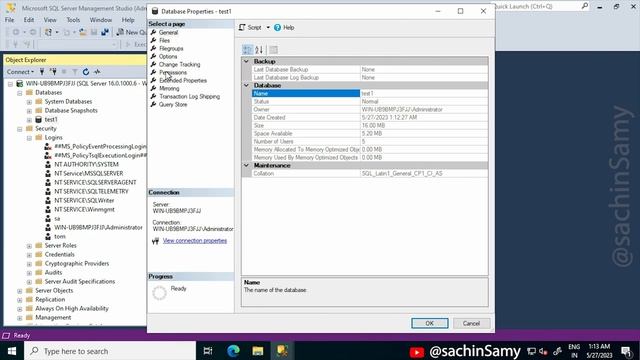
Task: Expand the Credentials folder
Action: coord(29,255)
